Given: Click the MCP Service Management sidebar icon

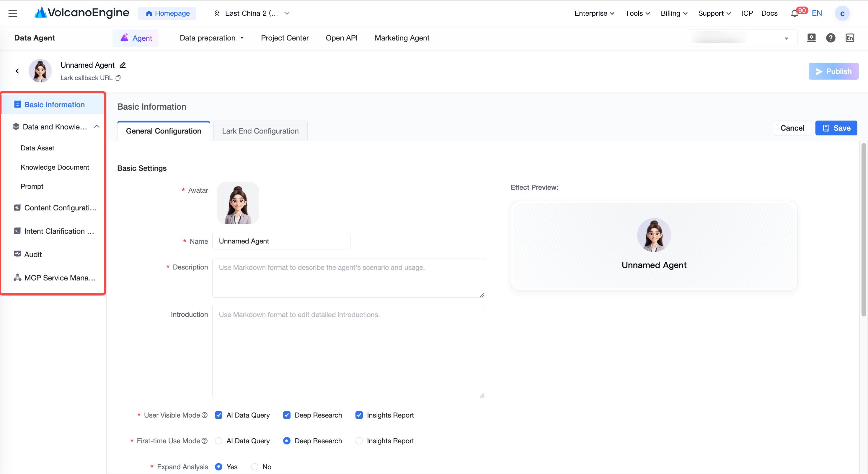Looking at the screenshot, I should click(17, 278).
